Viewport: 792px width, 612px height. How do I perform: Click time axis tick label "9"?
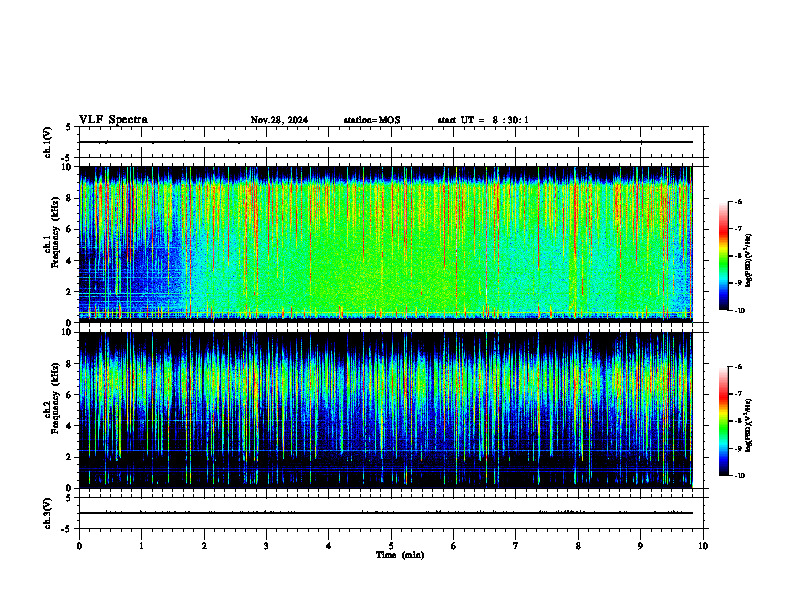tap(640, 546)
